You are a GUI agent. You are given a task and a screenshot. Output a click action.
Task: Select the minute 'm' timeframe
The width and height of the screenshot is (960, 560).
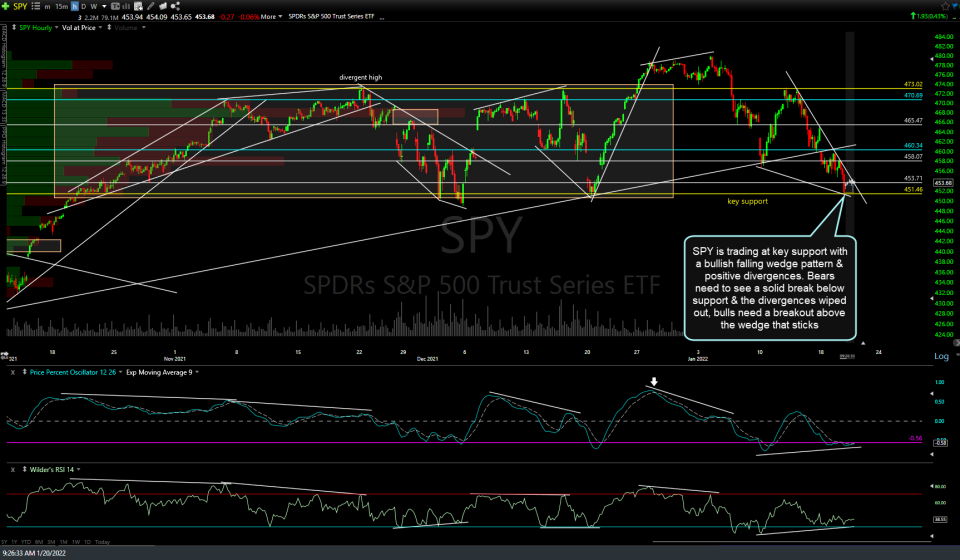coord(47,7)
